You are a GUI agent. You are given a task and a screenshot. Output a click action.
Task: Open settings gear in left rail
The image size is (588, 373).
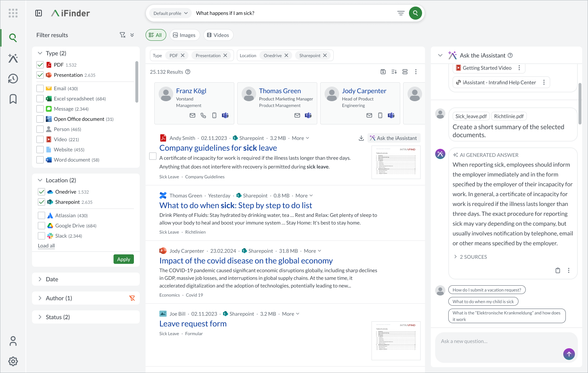click(x=13, y=361)
